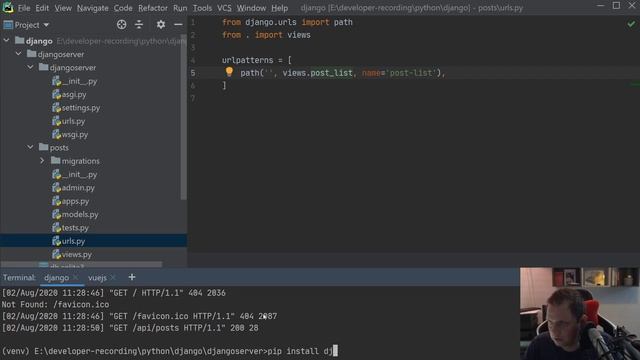
Task: Select urls.py in the posts folder
Action: (x=73, y=241)
